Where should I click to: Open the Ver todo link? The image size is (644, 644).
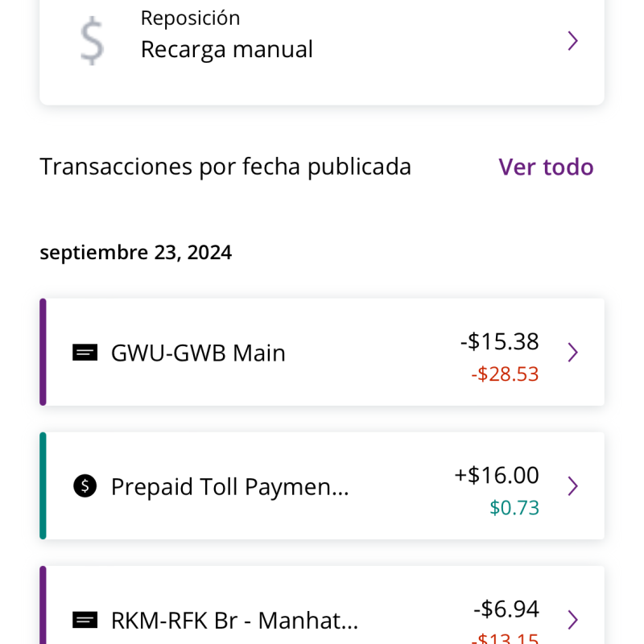[546, 167]
